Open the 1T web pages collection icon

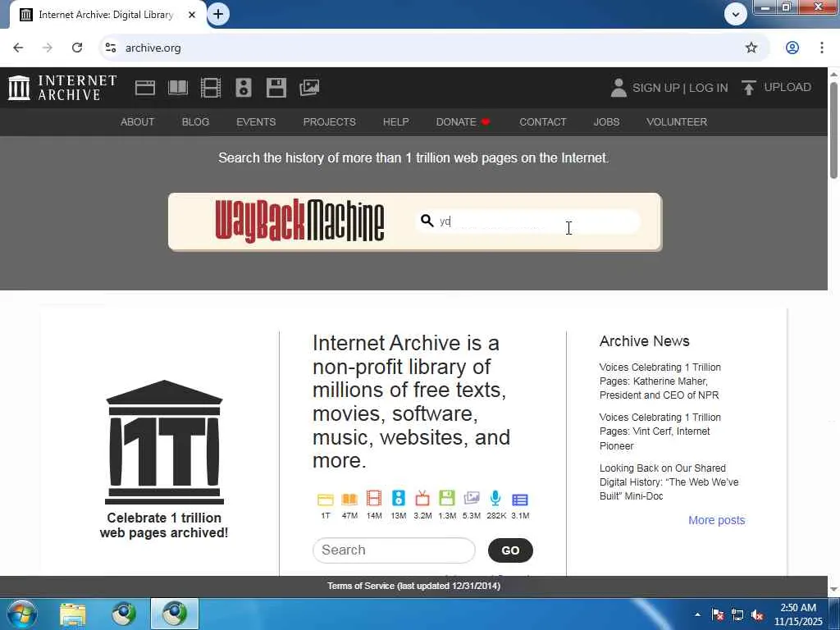coord(325,500)
